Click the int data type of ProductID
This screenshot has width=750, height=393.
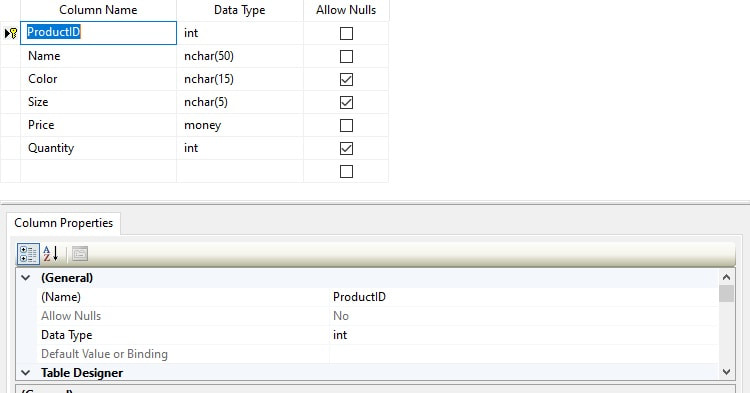click(240, 33)
